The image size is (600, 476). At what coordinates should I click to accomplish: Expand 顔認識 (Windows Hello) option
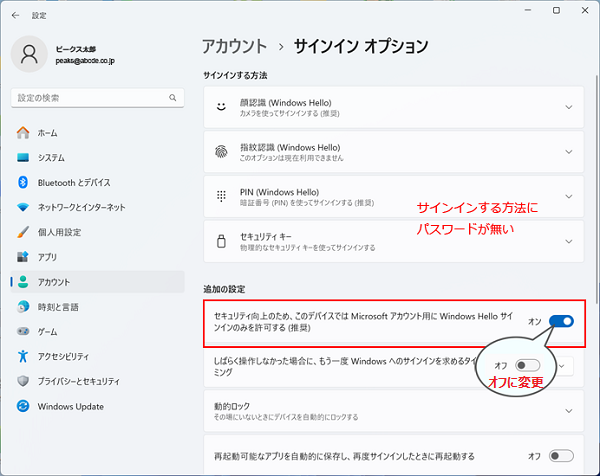tap(568, 107)
